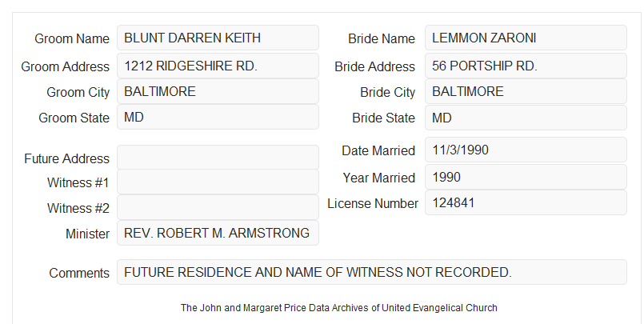Click the Bride Name field
644x324 pixels.
coord(526,38)
